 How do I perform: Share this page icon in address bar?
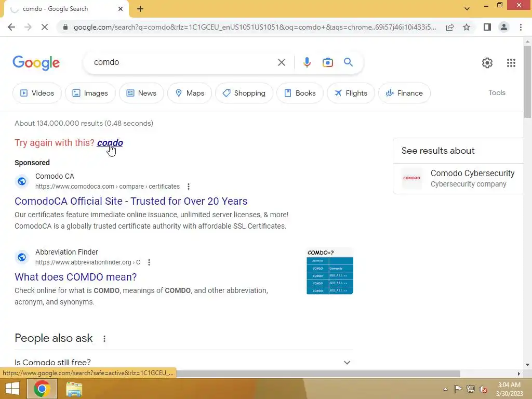click(x=450, y=27)
